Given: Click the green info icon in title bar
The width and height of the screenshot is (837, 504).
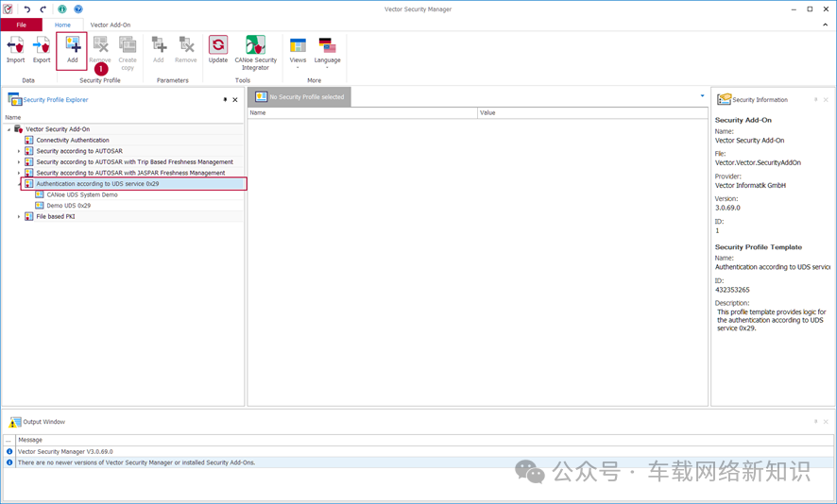Looking at the screenshot, I should coord(62,9).
